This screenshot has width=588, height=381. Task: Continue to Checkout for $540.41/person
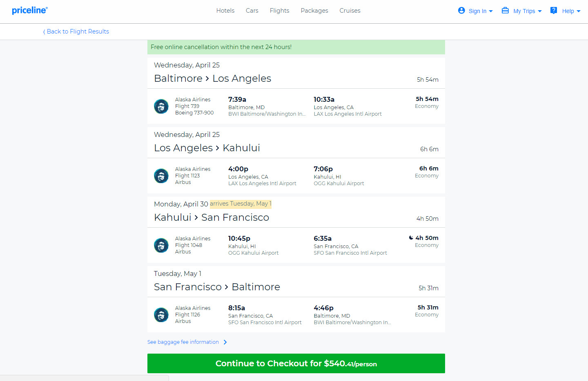tap(296, 363)
